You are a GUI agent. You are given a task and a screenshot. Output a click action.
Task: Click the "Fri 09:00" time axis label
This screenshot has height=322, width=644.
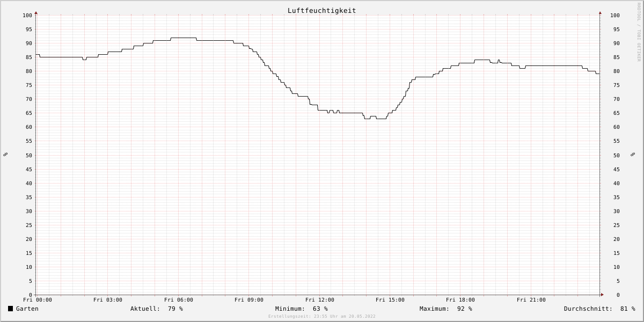[x=249, y=300]
